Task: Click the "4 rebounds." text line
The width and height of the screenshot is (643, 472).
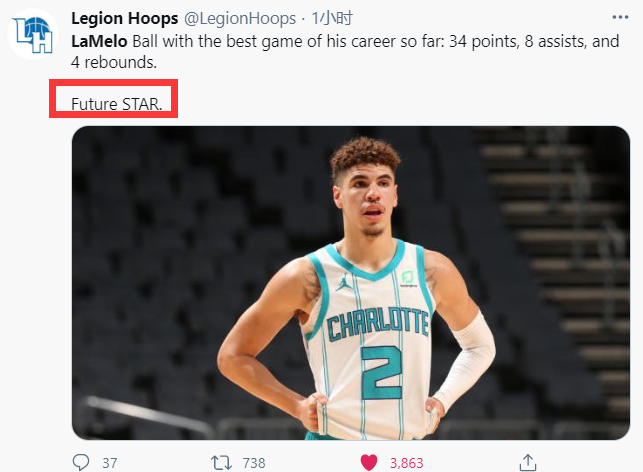Action: [116, 61]
